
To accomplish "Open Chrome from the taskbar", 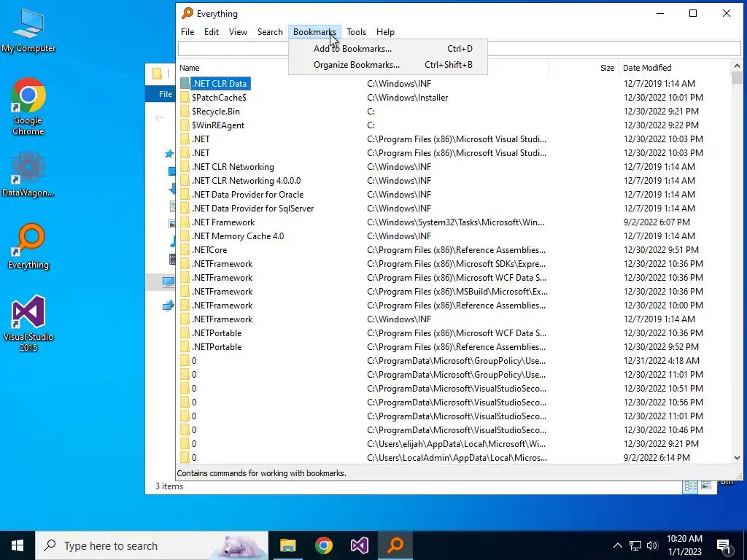I will [323, 545].
